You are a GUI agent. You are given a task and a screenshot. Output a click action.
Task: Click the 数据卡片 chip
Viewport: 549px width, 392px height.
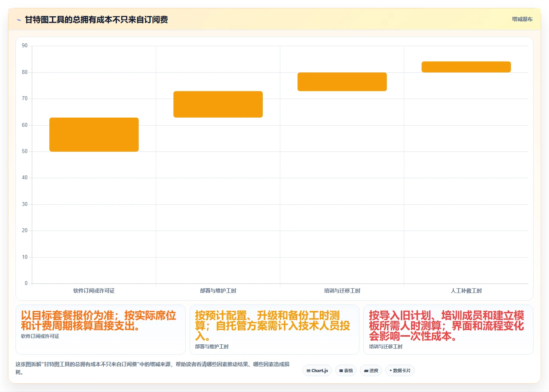[x=400, y=371]
